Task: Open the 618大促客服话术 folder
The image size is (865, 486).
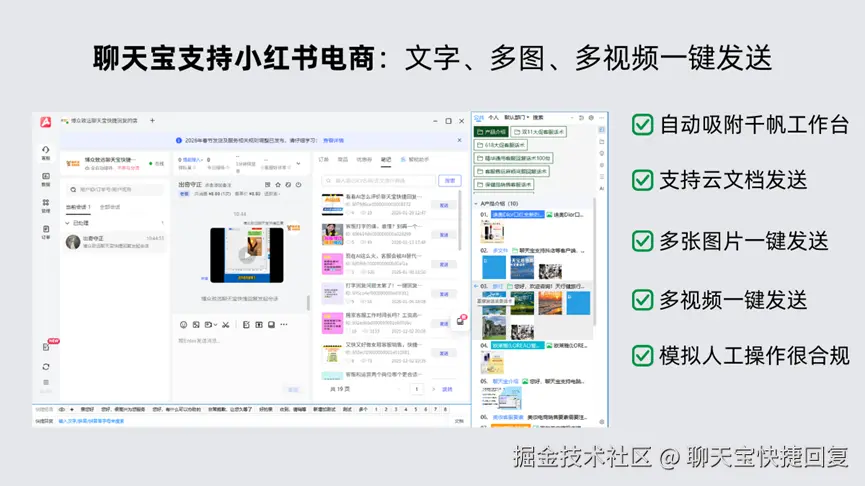Action: pos(501,145)
